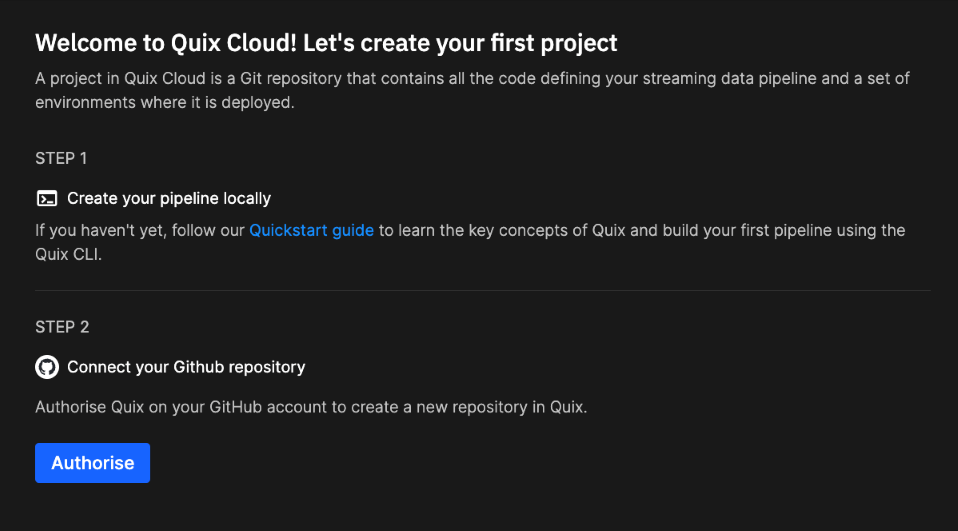
Task: Select the STEP 2 label
Action: [x=62, y=327]
